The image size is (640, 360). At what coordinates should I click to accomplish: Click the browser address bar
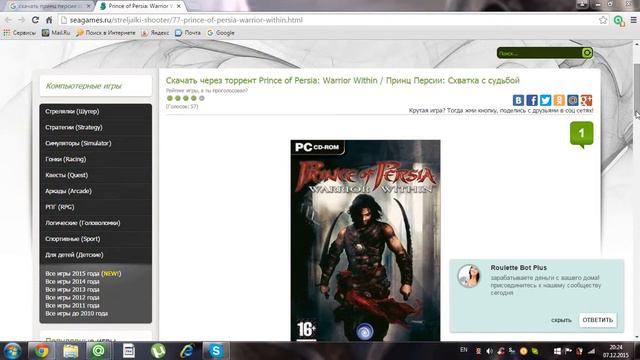329,20
